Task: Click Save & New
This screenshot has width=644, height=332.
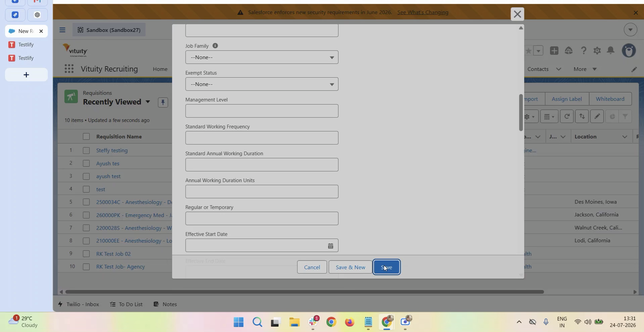Action: (x=350, y=267)
